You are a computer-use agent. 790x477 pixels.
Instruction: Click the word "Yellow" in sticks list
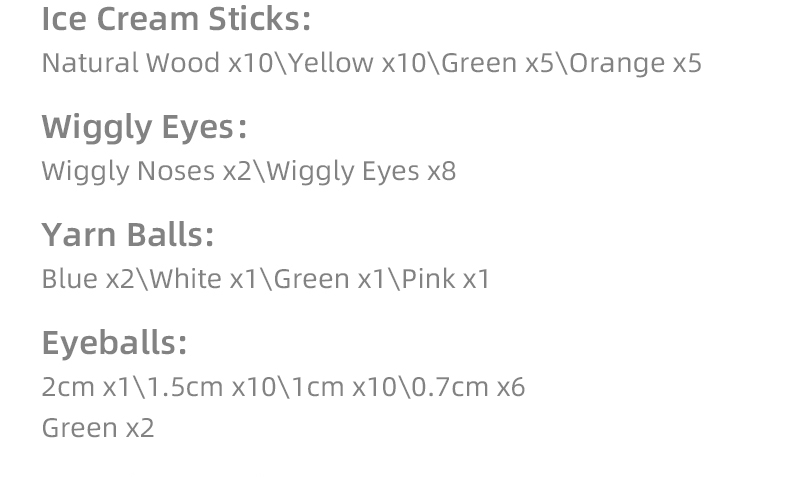pos(331,63)
